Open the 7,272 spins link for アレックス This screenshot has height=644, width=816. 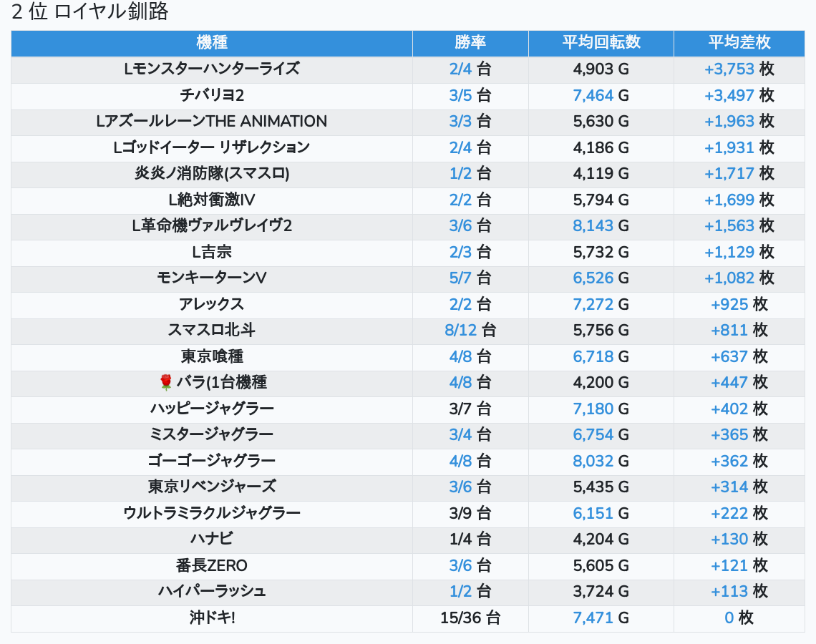[593, 304]
